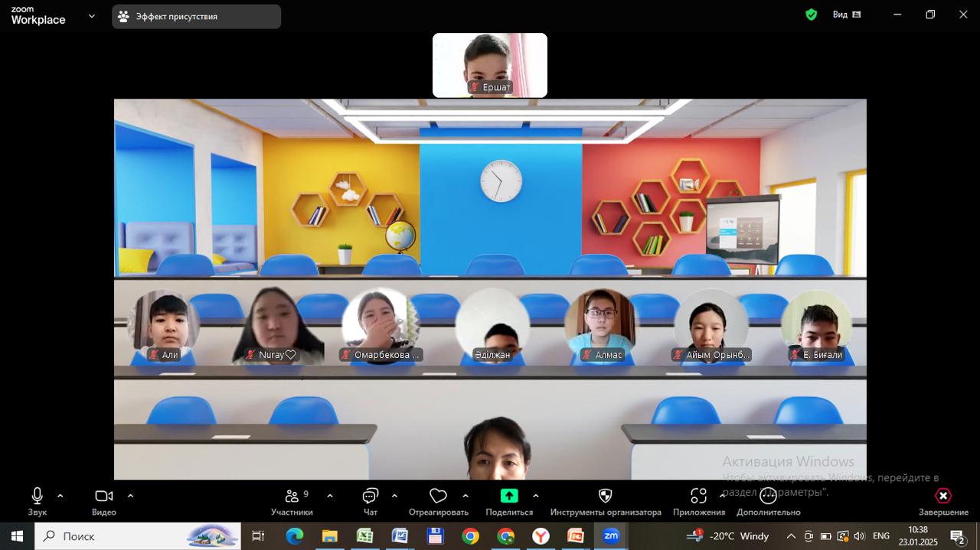The image size is (980, 550).
Task: Open the Участники participants panel
Action: (x=292, y=496)
